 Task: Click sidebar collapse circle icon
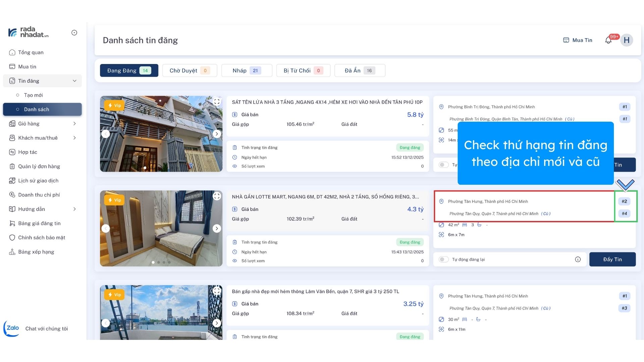click(x=74, y=33)
